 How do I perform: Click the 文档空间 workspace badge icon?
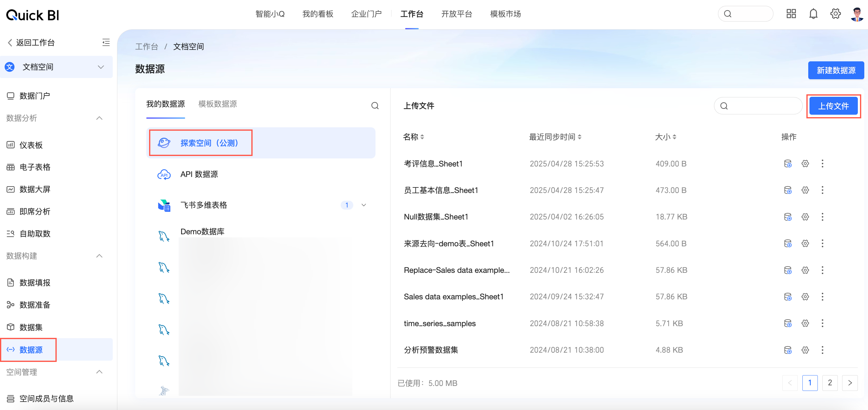[x=10, y=67]
